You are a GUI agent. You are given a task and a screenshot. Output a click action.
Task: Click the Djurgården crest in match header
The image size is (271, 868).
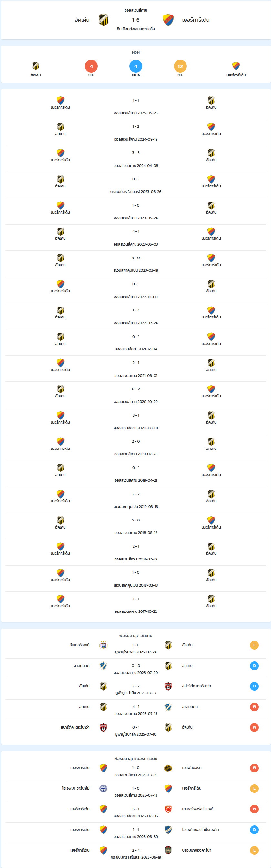[168, 20]
